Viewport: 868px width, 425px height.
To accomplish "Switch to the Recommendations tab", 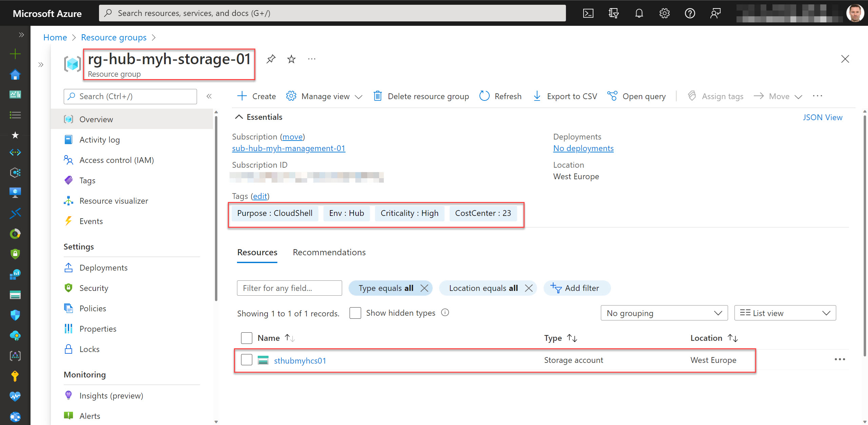I will [329, 252].
